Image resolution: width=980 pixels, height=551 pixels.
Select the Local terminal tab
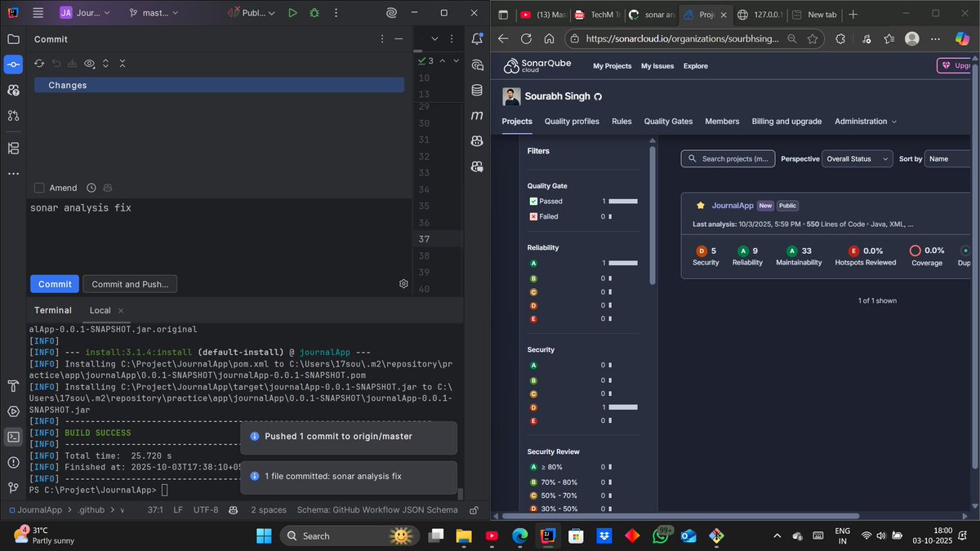(100, 310)
